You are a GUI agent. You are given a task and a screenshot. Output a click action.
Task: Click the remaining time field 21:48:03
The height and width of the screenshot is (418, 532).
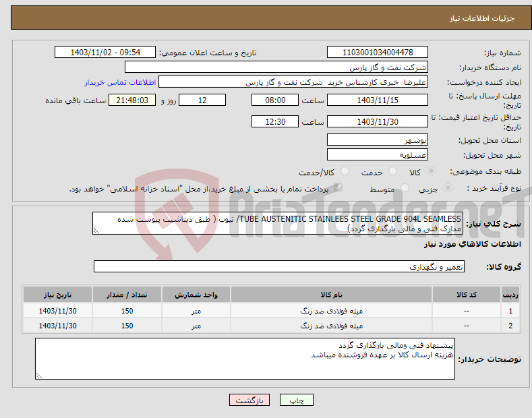(132, 100)
